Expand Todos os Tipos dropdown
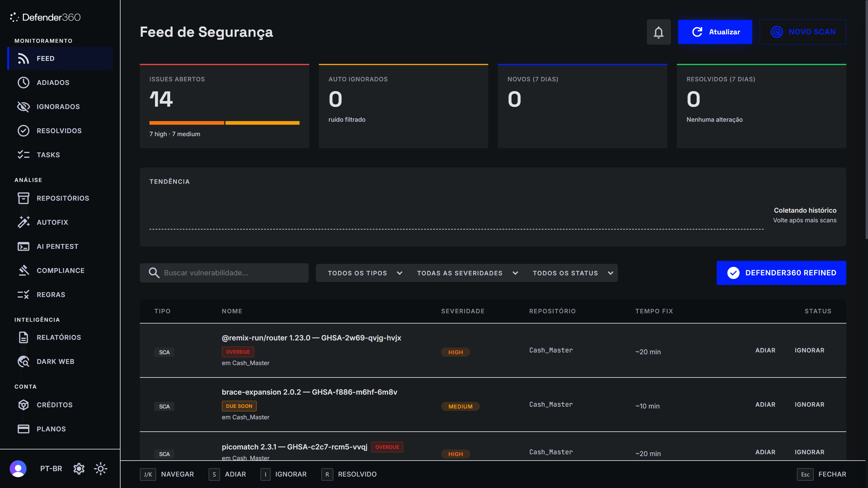This screenshot has height=488, width=868. (365, 273)
